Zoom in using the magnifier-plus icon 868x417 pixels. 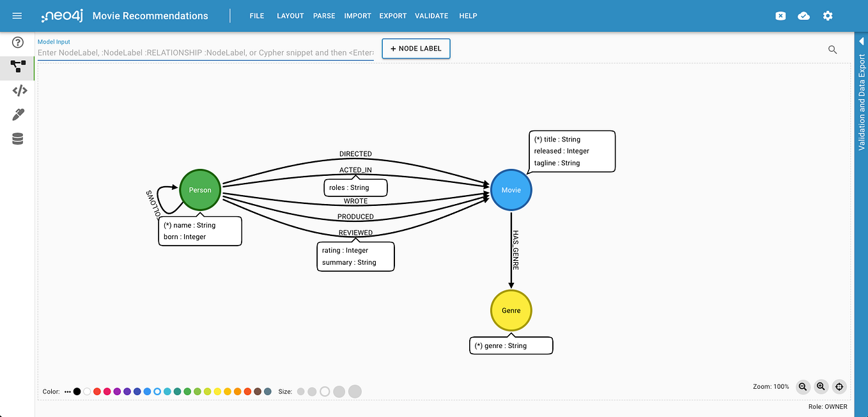tap(821, 387)
